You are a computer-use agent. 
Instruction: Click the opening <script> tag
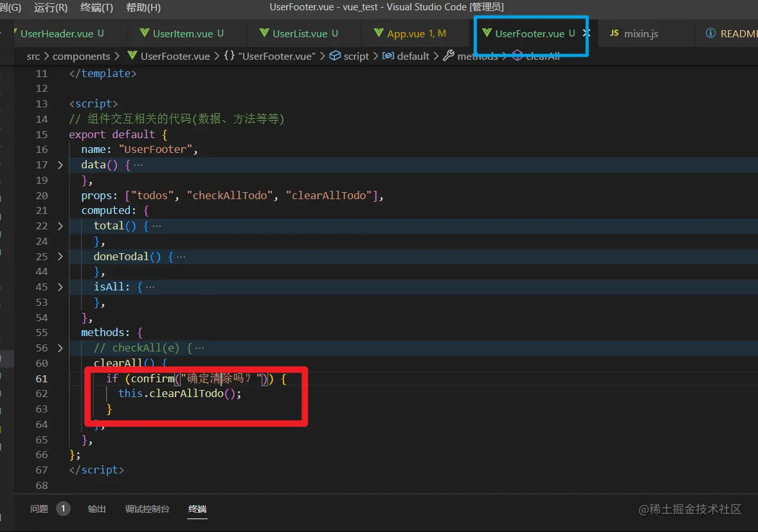[93, 103]
